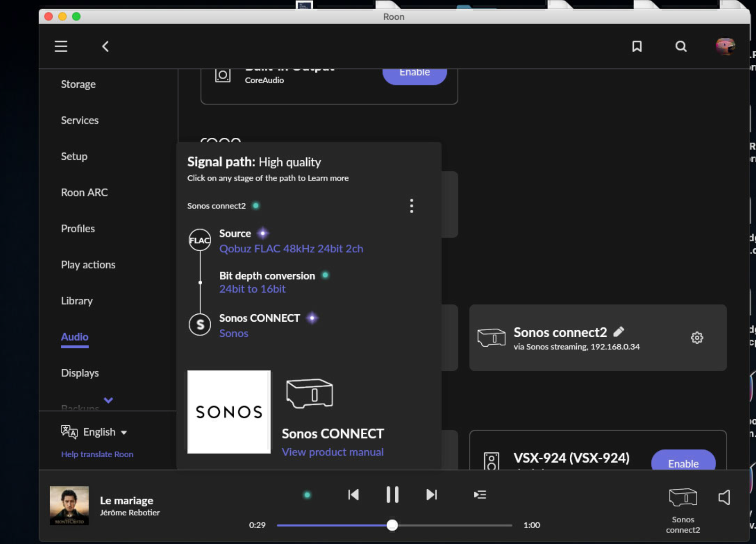The width and height of the screenshot is (756, 544).
Task: Click the playback progress slider handle
Action: [x=392, y=525]
